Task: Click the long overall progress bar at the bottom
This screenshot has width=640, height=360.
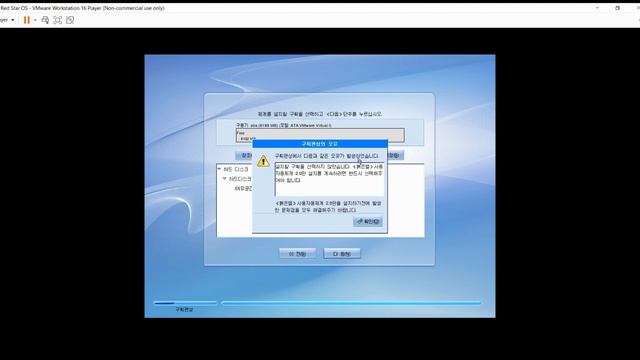Action: point(351,303)
